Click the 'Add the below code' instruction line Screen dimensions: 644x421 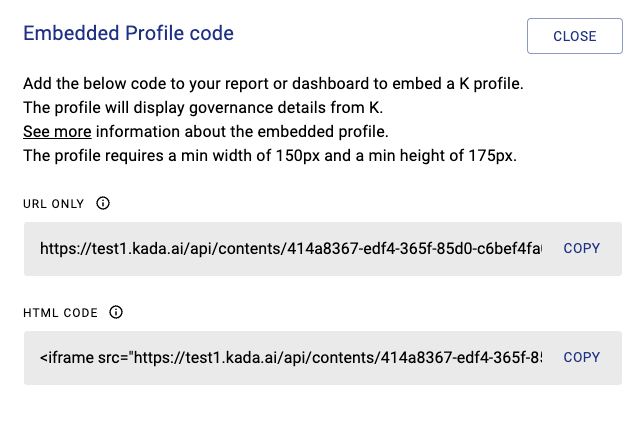[x=272, y=84]
